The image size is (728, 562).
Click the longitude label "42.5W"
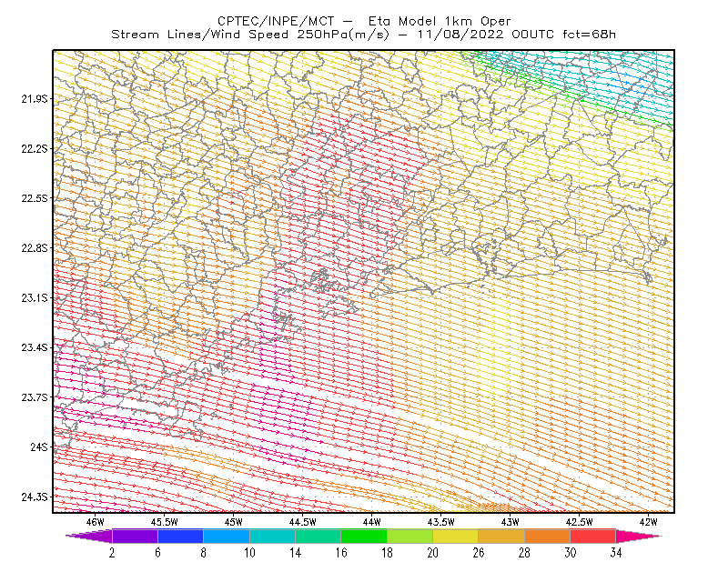pos(579,522)
